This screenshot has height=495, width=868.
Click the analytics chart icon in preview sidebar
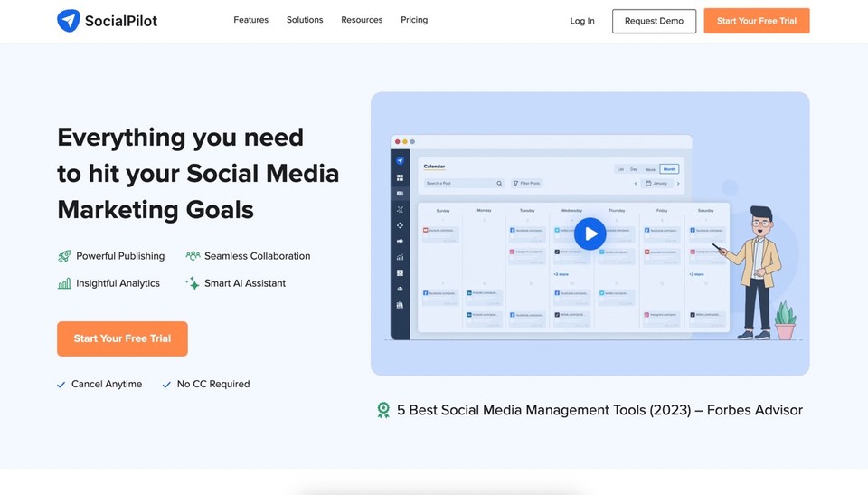click(400, 258)
